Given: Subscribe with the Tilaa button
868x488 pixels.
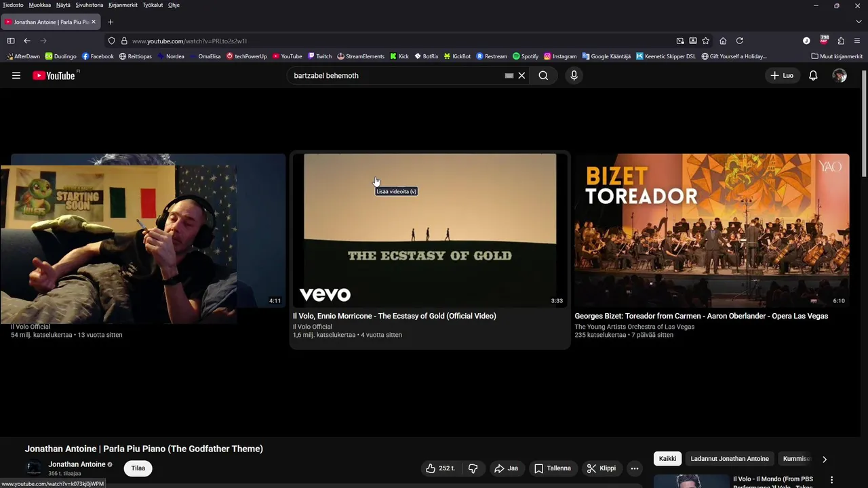Looking at the screenshot, I should pos(138,468).
